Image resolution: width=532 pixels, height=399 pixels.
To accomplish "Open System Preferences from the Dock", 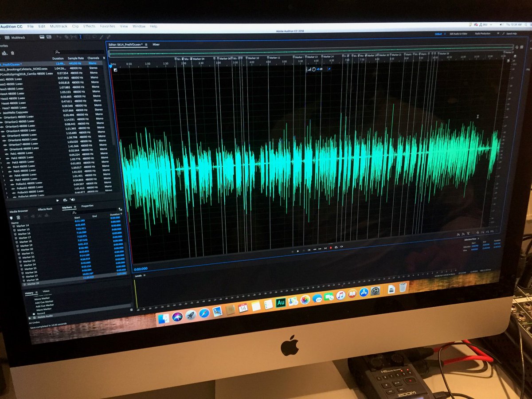I will 376,291.
